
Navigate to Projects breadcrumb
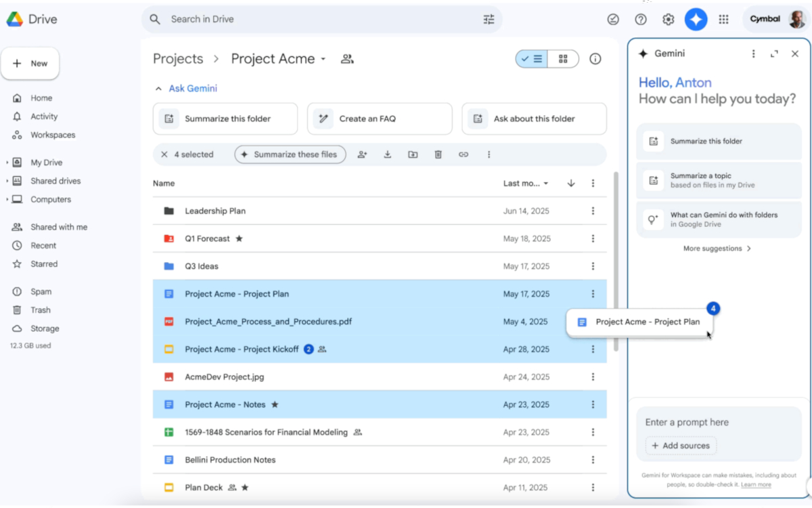pyautogui.click(x=178, y=59)
